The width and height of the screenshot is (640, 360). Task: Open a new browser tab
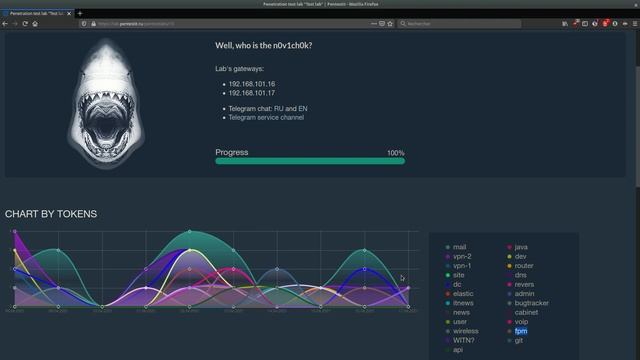(x=80, y=13)
